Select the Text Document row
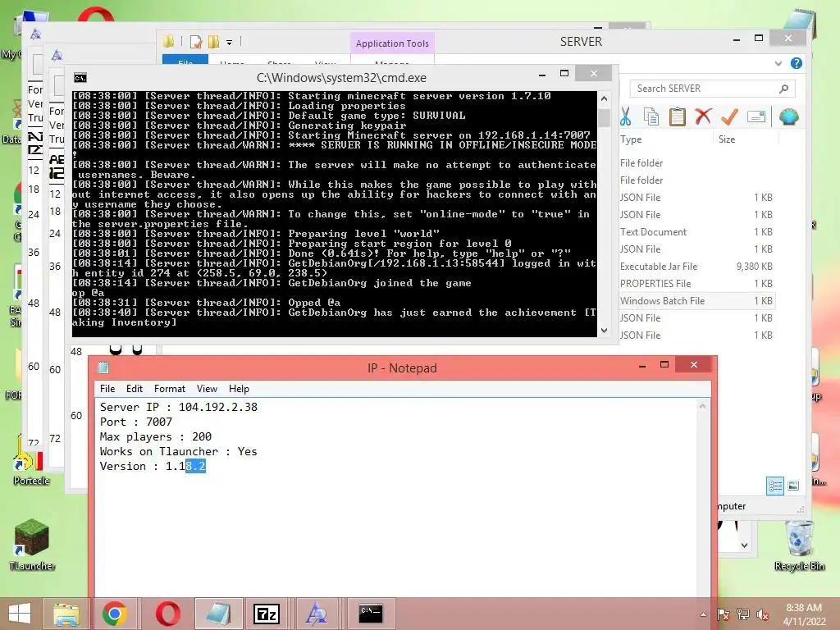This screenshot has height=630, width=840. 697,232
